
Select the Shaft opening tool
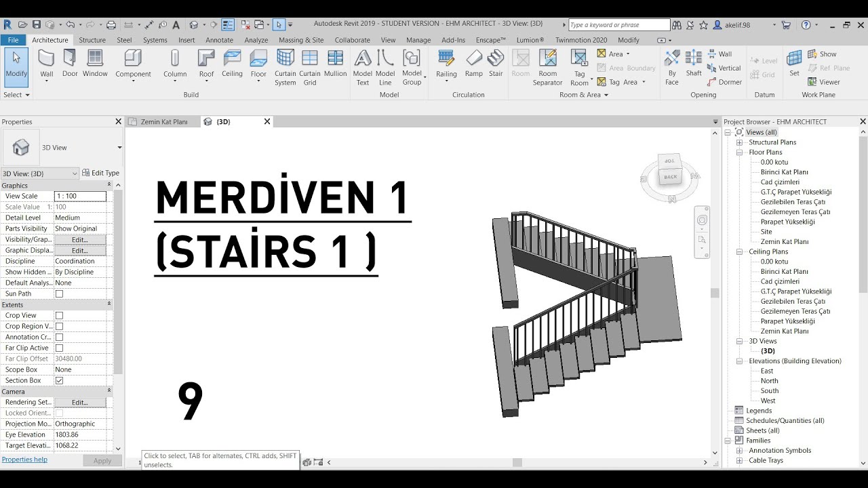tap(694, 64)
